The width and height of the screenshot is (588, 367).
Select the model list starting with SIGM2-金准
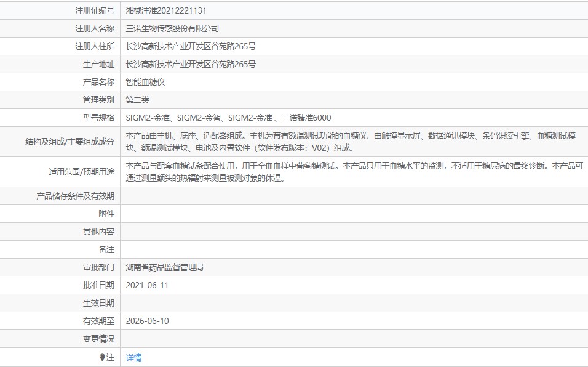coord(228,118)
